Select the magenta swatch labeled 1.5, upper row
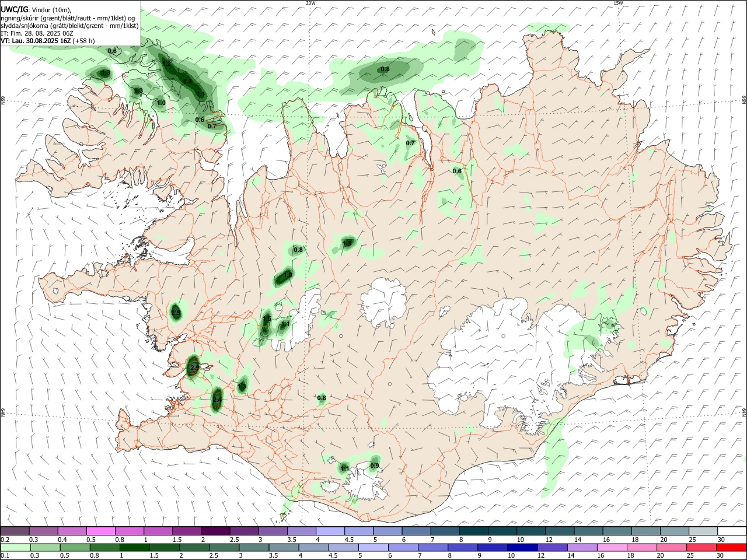747x560 pixels. [x=187, y=531]
